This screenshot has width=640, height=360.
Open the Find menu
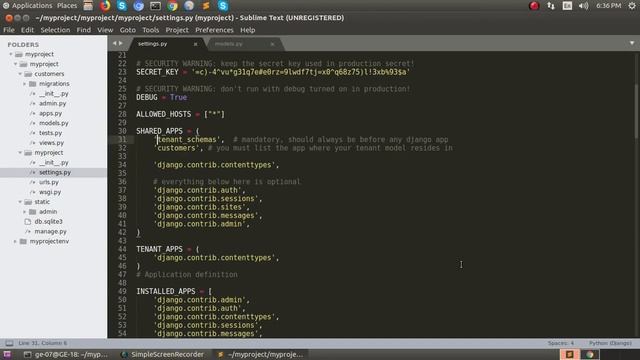pos(84,30)
